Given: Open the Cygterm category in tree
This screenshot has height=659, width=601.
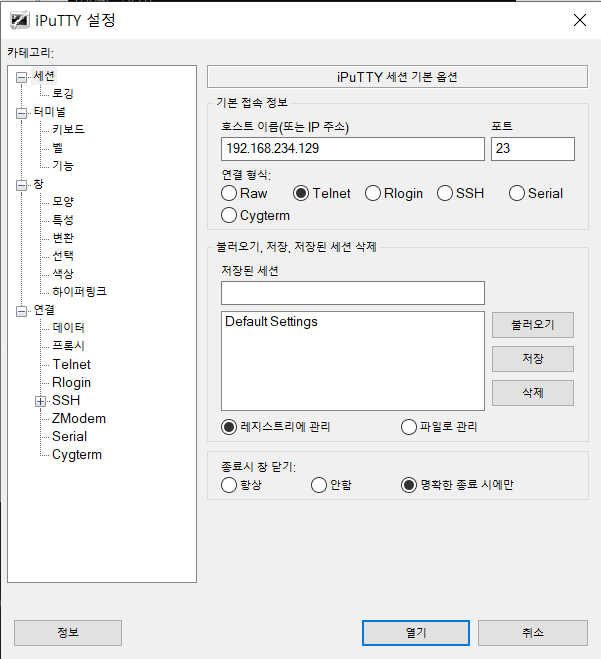Looking at the screenshot, I should click(76, 455).
